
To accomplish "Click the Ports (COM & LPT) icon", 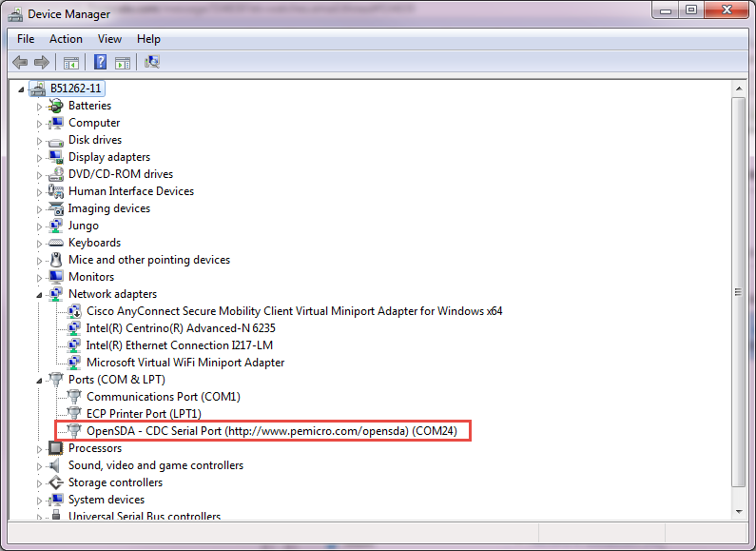I will click(x=56, y=380).
